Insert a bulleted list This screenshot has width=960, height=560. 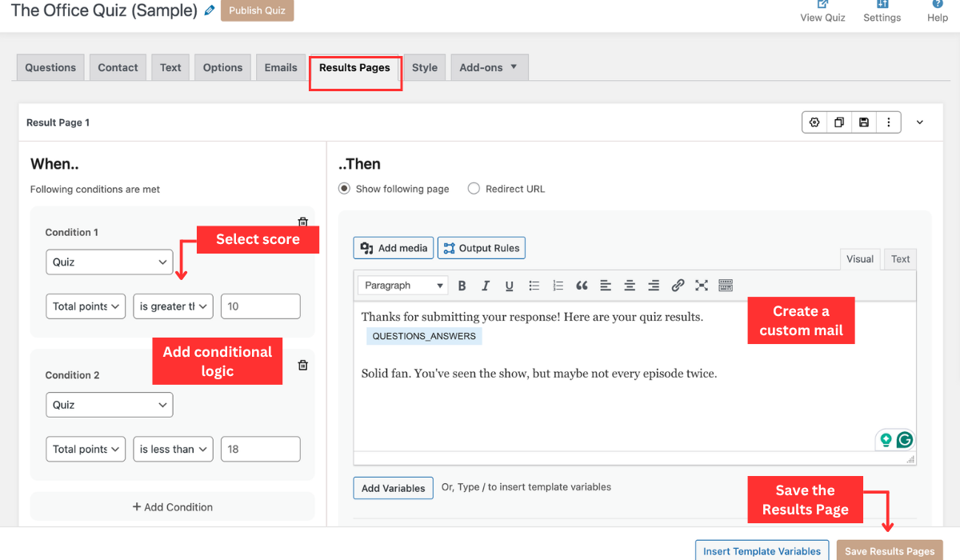[534, 286]
